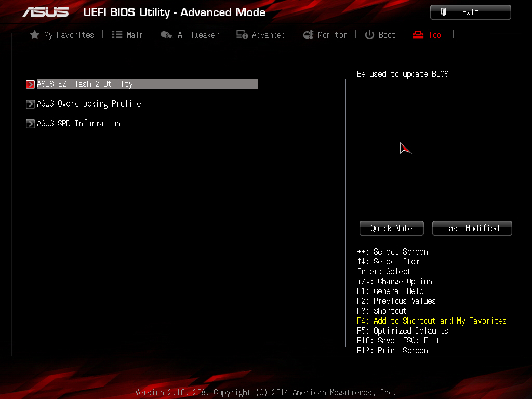This screenshot has height=399, width=532.
Task: Expand ASUS EZ Flash 2 Utility arrow
Action: point(30,84)
